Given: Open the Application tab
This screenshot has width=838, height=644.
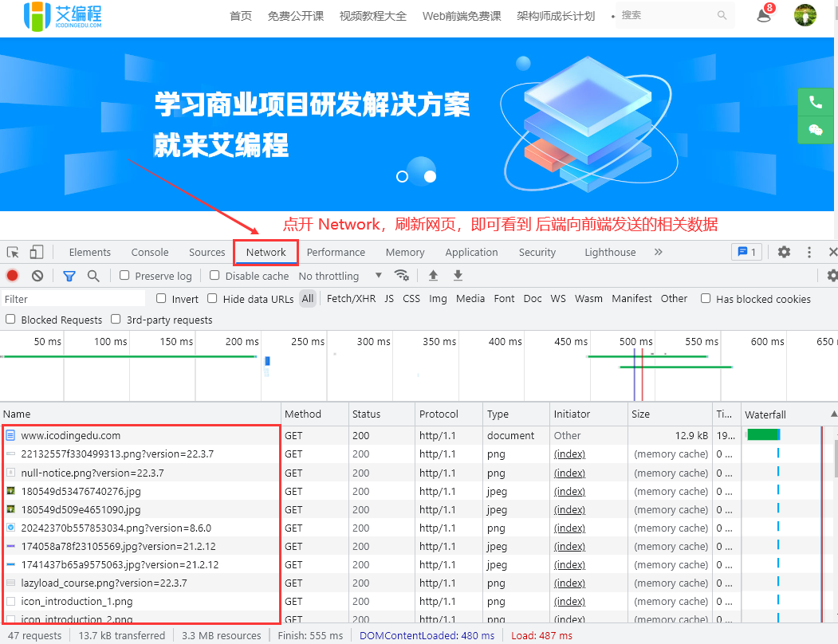Looking at the screenshot, I should pos(471,252).
